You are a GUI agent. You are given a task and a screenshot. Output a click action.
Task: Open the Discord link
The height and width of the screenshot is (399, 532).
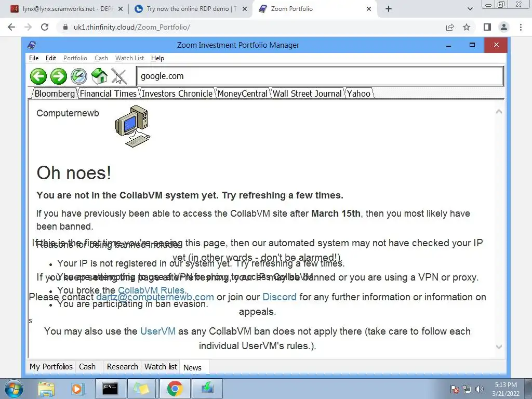[280, 297]
